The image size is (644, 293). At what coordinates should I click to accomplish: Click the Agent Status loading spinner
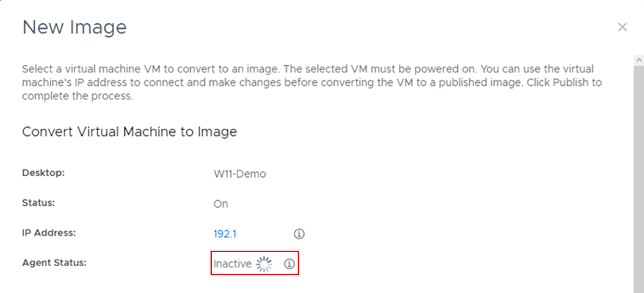pyautogui.click(x=264, y=264)
